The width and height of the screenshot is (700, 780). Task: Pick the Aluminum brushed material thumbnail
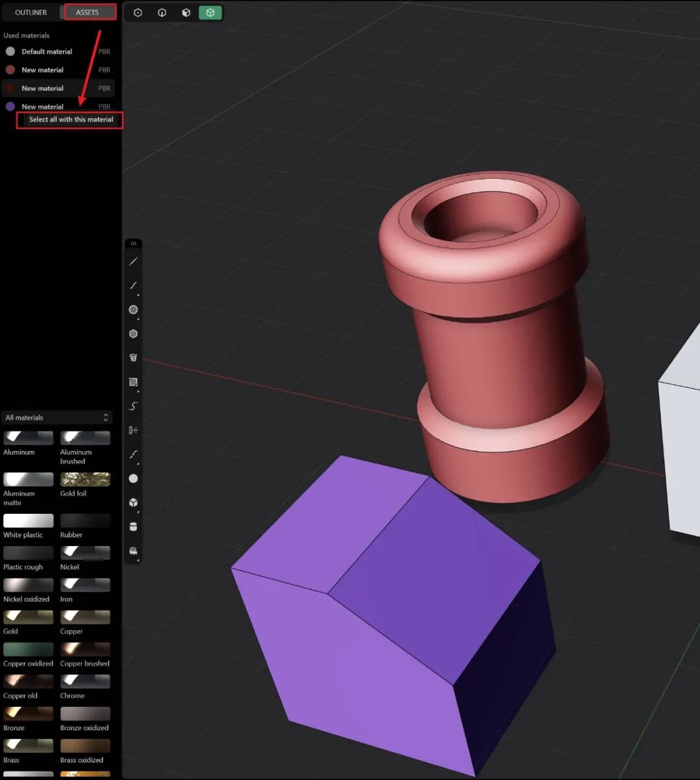pyautogui.click(x=86, y=439)
